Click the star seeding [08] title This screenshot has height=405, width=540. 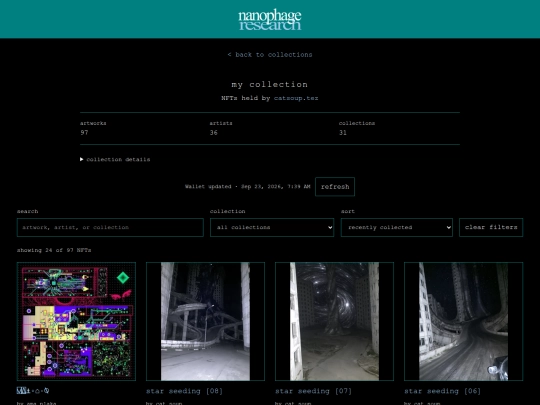184,391
